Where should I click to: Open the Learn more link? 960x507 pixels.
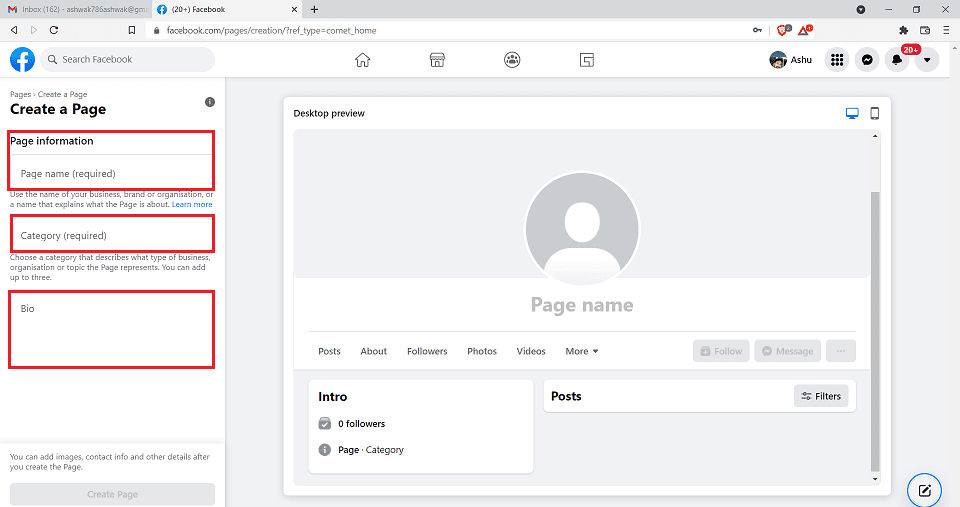[192, 205]
